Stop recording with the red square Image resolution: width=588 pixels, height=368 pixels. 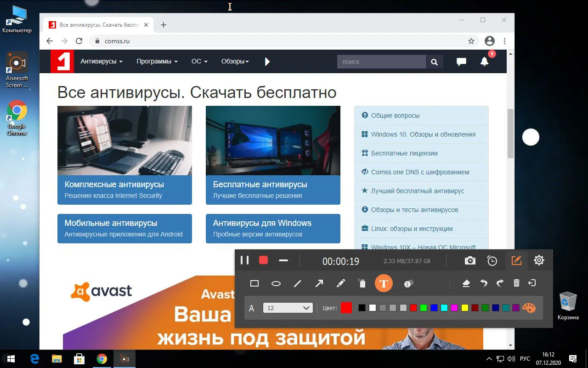(263, 260)
